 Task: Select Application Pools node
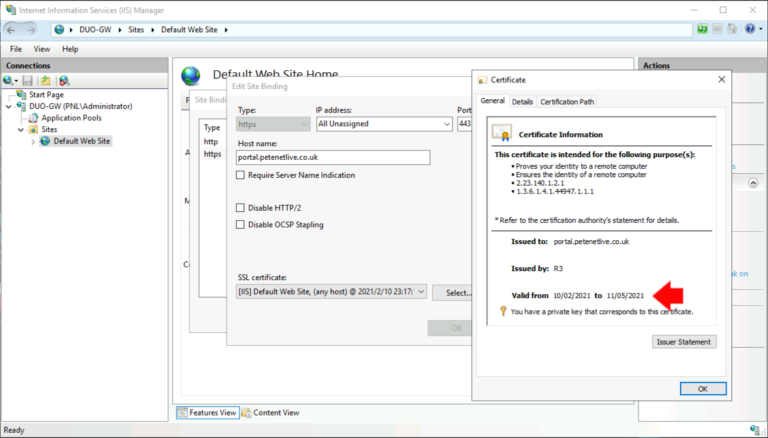tap(72, 118)
